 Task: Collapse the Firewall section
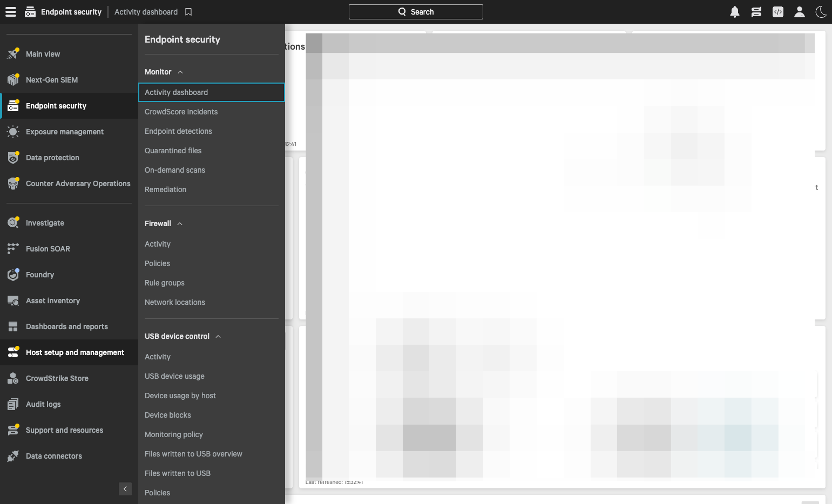pyautogui.click(x=180, y=223)
